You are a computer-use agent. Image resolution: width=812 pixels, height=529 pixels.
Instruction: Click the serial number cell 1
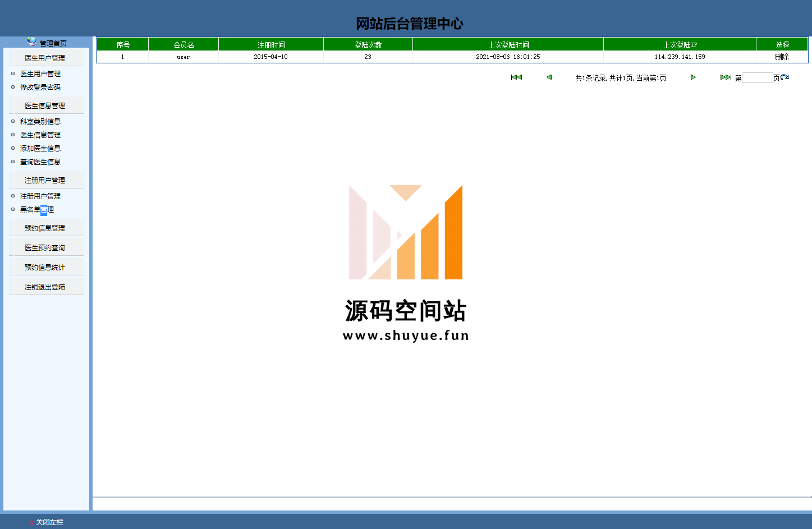pyautogui.click(x=122, y=57)
